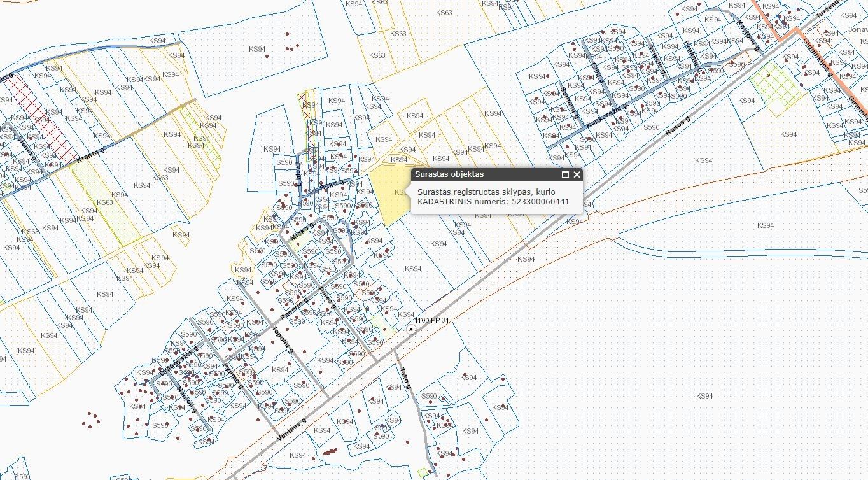
Task: Close the Surastas objektas popup
Action: click(577, 174)
